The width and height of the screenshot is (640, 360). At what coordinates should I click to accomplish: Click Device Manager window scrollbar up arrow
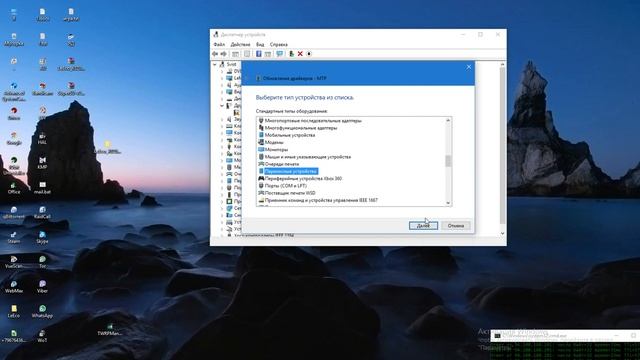(x=502, y=64)
